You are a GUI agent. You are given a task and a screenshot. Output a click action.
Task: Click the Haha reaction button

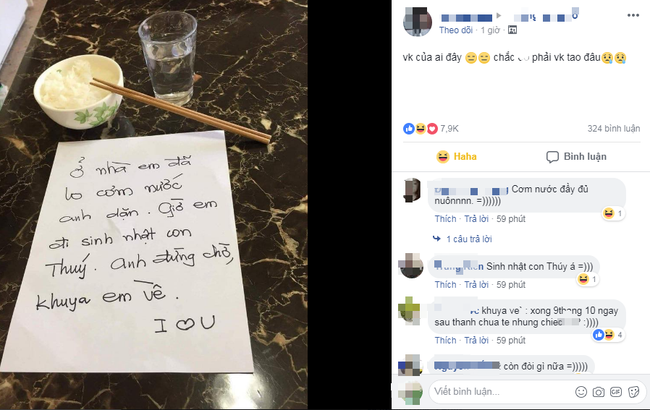[x=456, y=157]
